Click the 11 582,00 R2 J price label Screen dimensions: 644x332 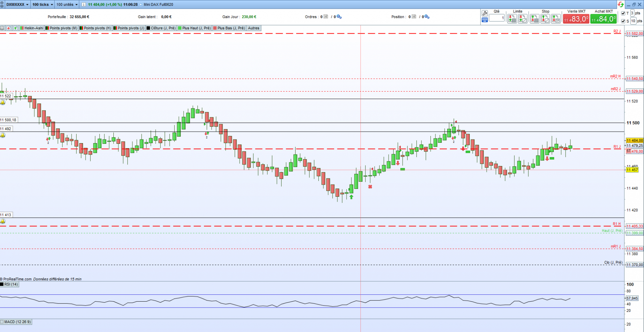point(634,34)
